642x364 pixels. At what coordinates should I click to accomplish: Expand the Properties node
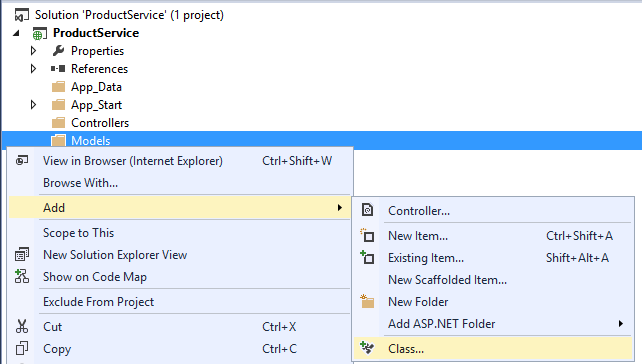(x=34, y=51)
